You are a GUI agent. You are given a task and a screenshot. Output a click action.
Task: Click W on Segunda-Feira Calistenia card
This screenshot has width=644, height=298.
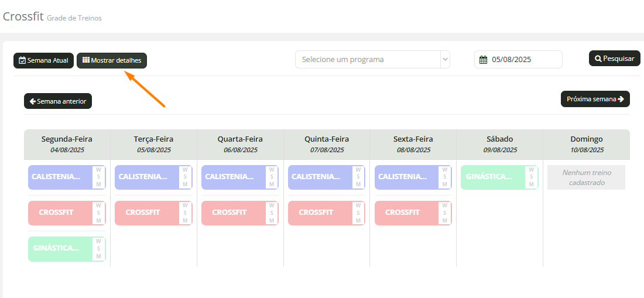pyautogui.click(x=98, y=170)
